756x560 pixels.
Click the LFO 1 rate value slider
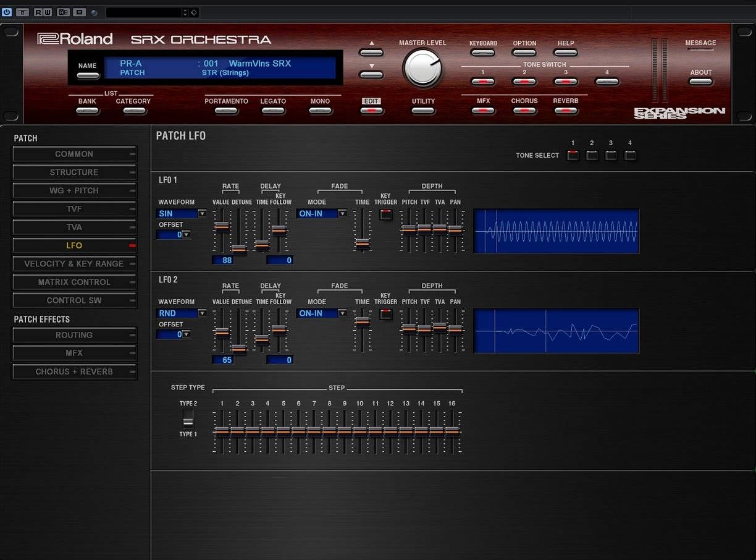point(222,226)
